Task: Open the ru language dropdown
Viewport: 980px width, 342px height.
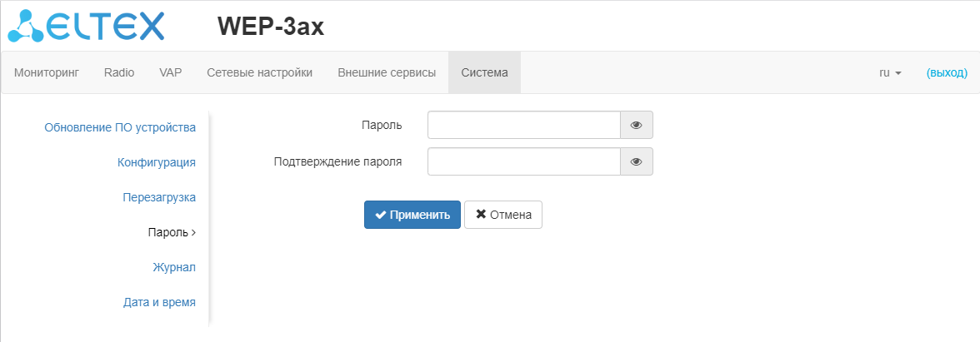Action: point(890,72)
